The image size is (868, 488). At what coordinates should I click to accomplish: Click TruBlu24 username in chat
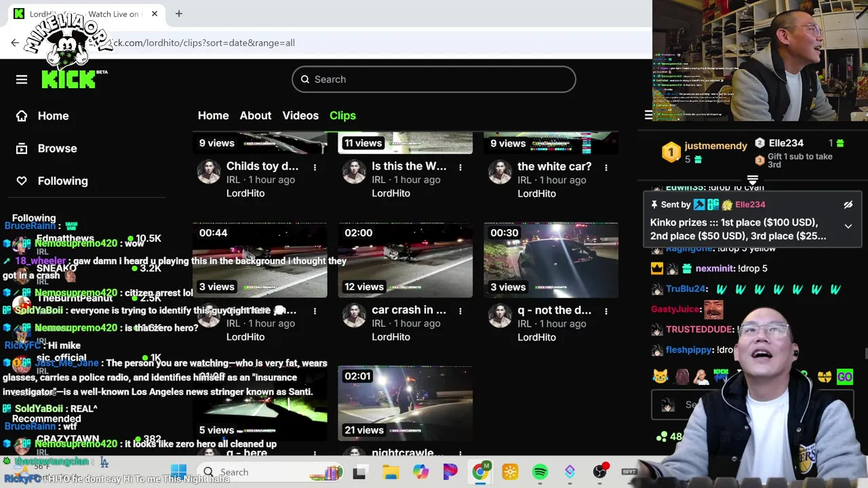click(686, 289)
